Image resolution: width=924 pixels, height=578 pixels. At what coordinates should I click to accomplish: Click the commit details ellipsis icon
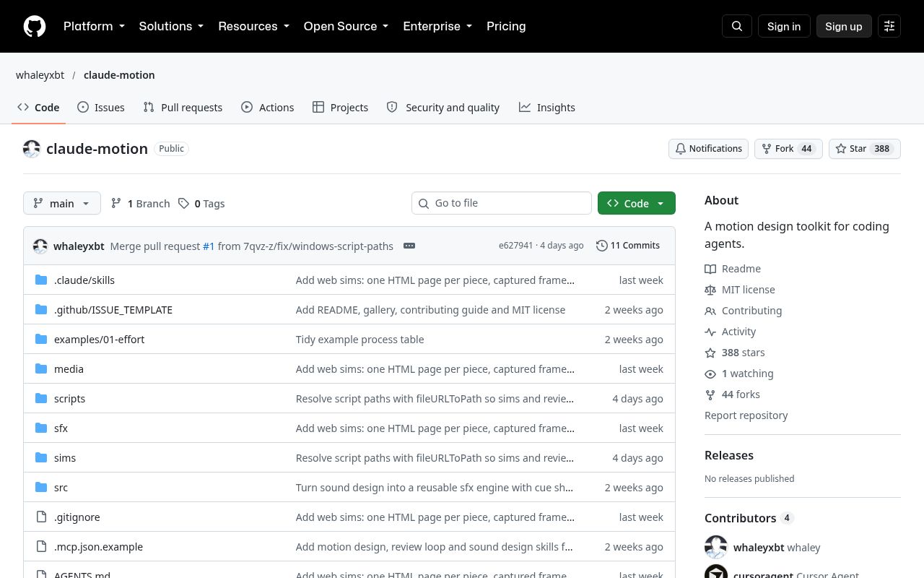click(x=409, y=246)
